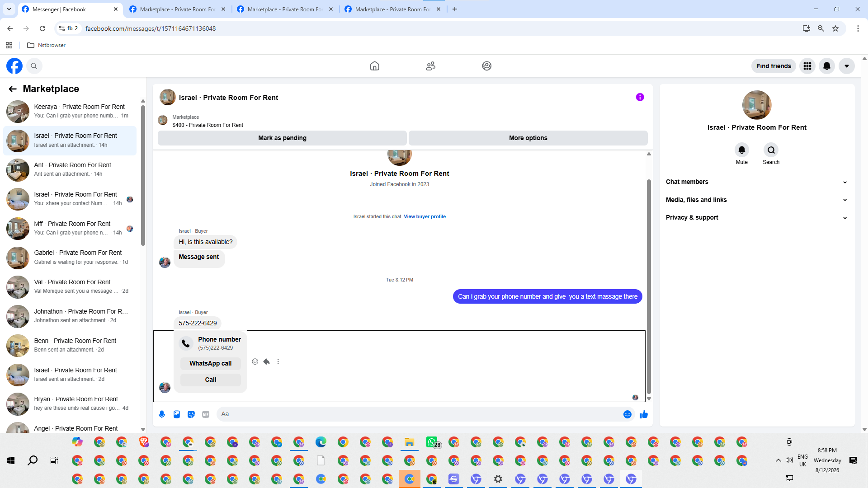Open Facebook search magnifier
Image resolution: width=868 pixels, height=488 pixels.
(34, 66)
